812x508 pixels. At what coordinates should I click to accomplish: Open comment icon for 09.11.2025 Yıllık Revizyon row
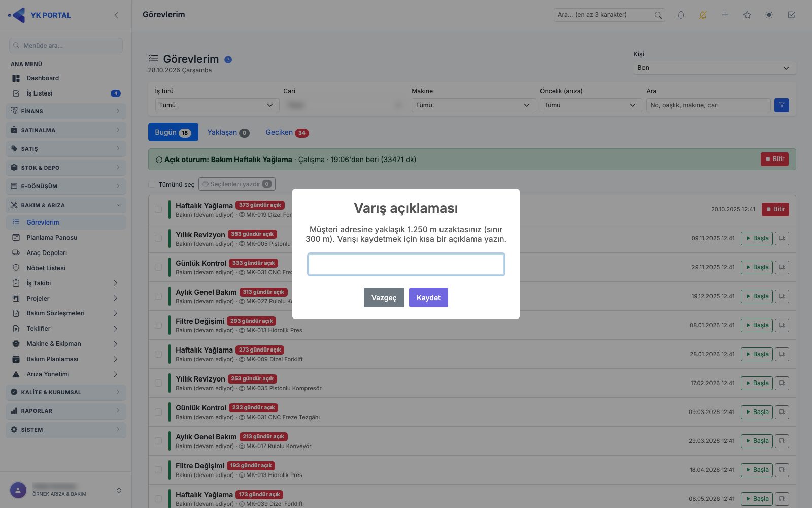point(782,238)
